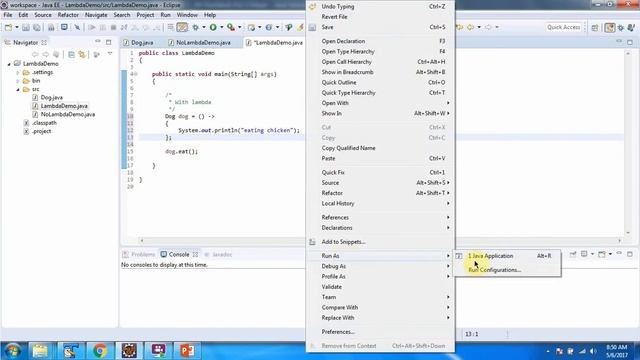Select .classpath file in Navigator
Image resolution: width=640 pixels, height=360 pixels.
(44, 123)
